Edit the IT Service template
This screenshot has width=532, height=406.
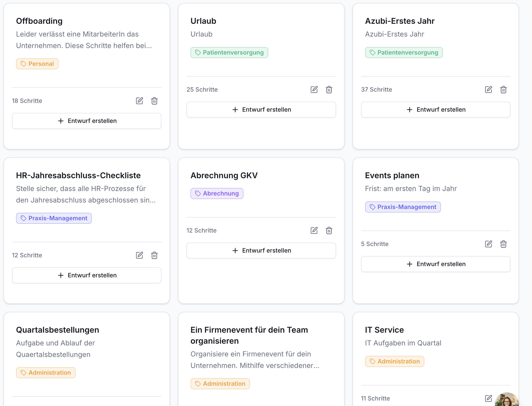488,398
